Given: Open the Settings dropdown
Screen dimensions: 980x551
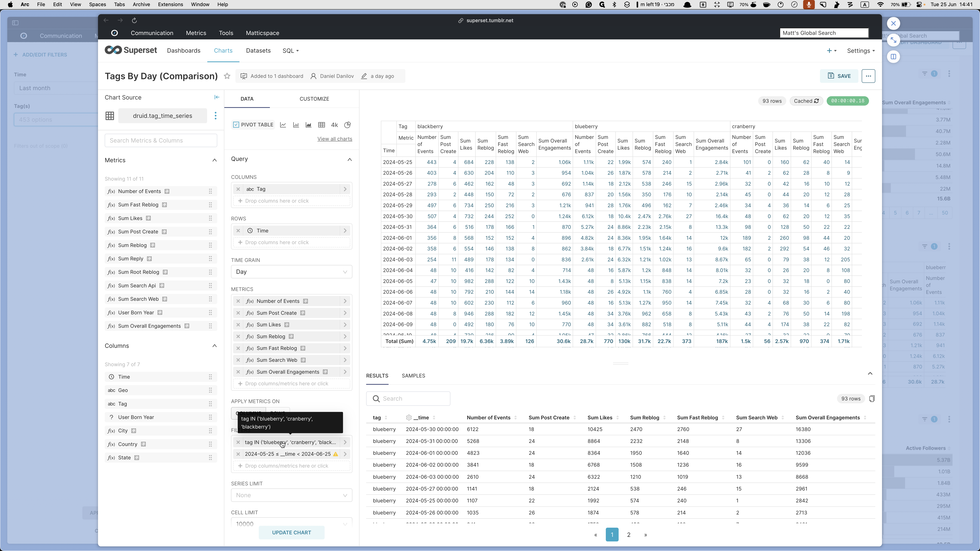Looking at the screenshot, I should pos(861,51).
